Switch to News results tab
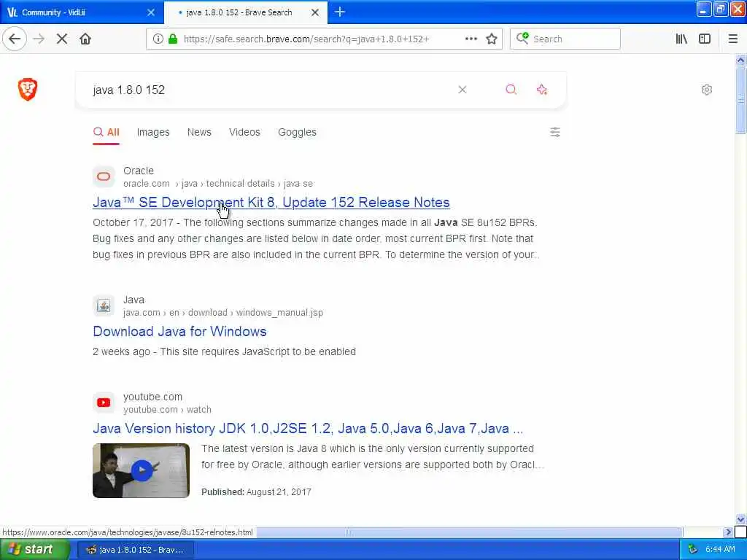This screenshot has height=560, width=747. (199, 133)
